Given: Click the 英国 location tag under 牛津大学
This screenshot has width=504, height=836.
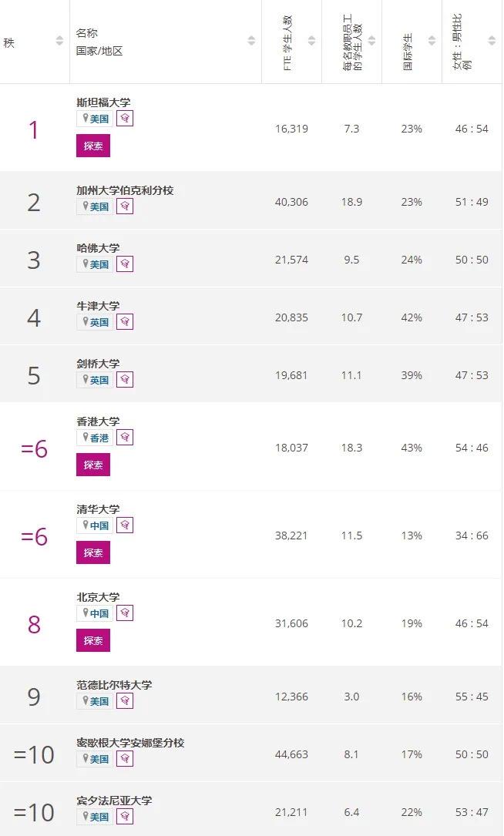Looking at the screenshot, I should pos(95,322).
